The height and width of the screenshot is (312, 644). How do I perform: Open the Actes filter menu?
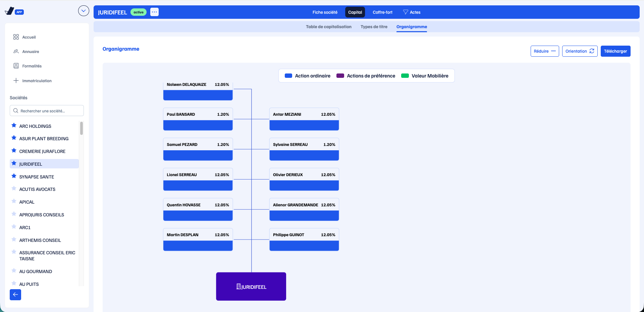pyautogui.click(x=412, y=12)
